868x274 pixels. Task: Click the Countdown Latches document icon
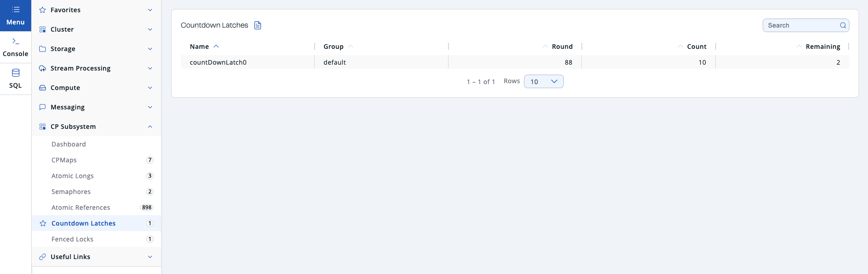[258, 25]
